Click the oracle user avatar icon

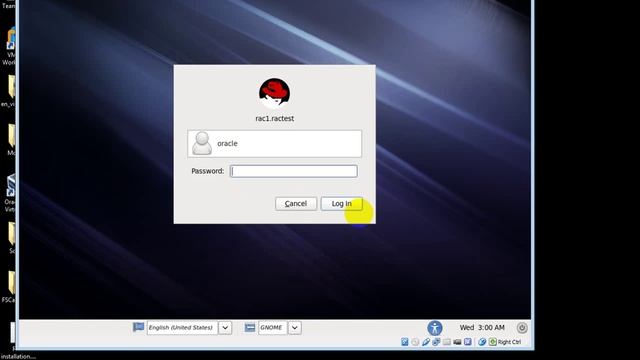coord(202,143)
